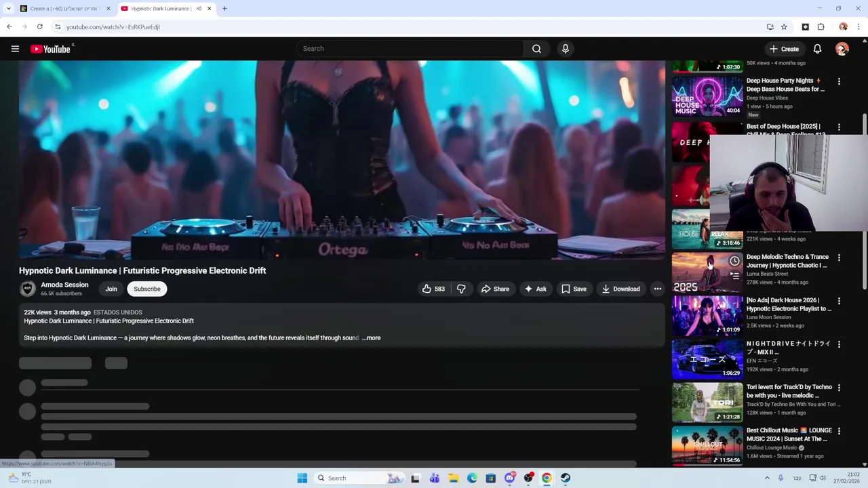Open options for Best Chillout Music video
The width and height of the screenshot is (868, 488).
pyautogui.click(x=839, y=431)
